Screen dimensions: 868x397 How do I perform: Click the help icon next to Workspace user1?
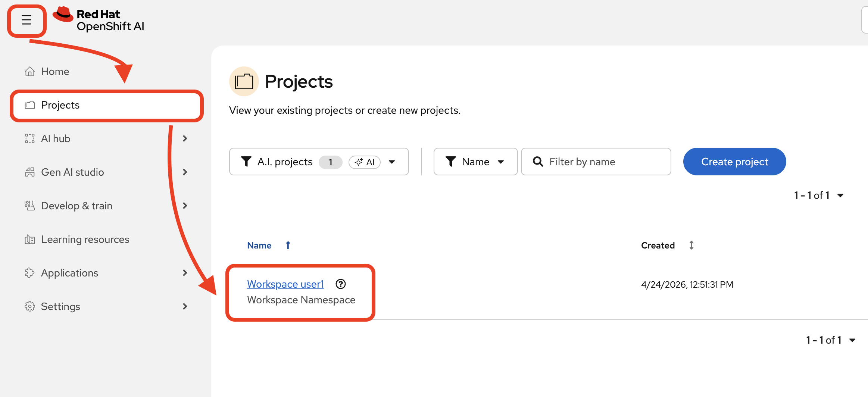(x=340, y=284)
